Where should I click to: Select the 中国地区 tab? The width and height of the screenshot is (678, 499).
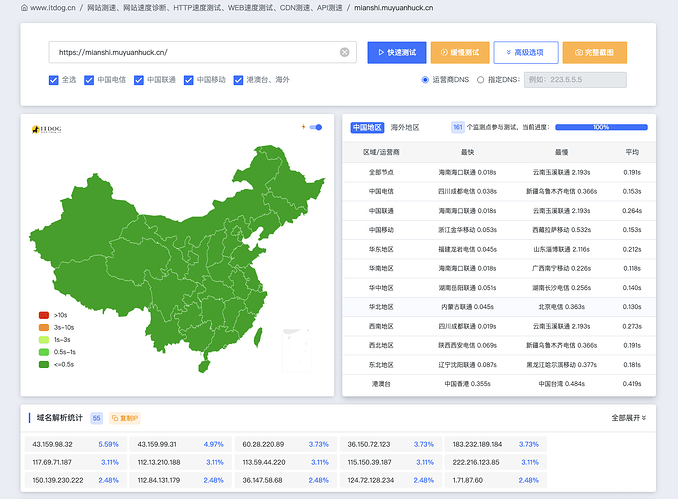(367, 128)
